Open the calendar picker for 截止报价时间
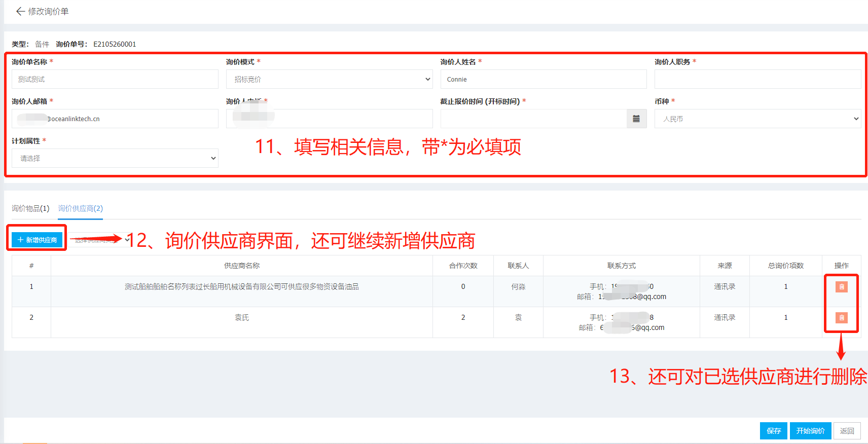 pyautogui.click(x=636, y=119)
